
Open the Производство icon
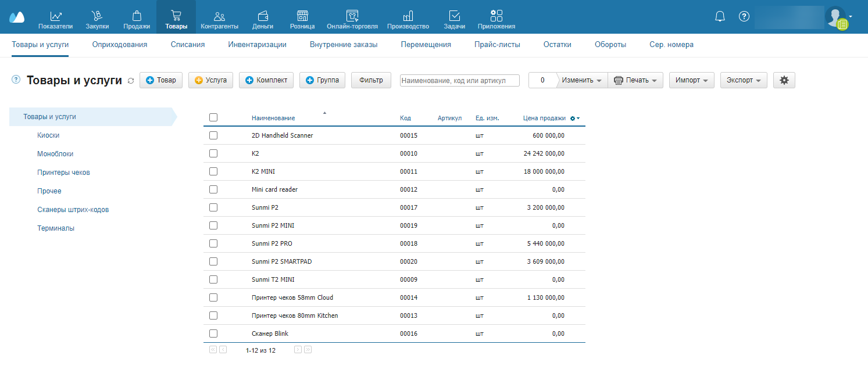coord(408,16)
